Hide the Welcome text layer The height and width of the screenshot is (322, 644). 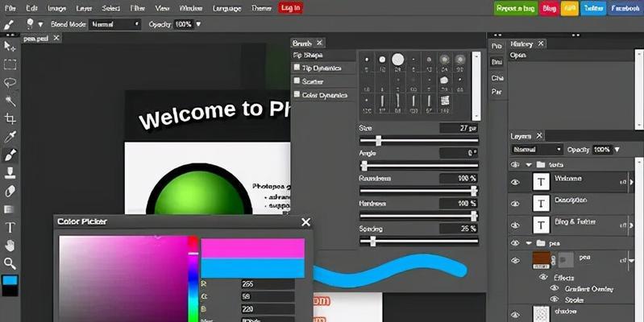pos(515,182)
